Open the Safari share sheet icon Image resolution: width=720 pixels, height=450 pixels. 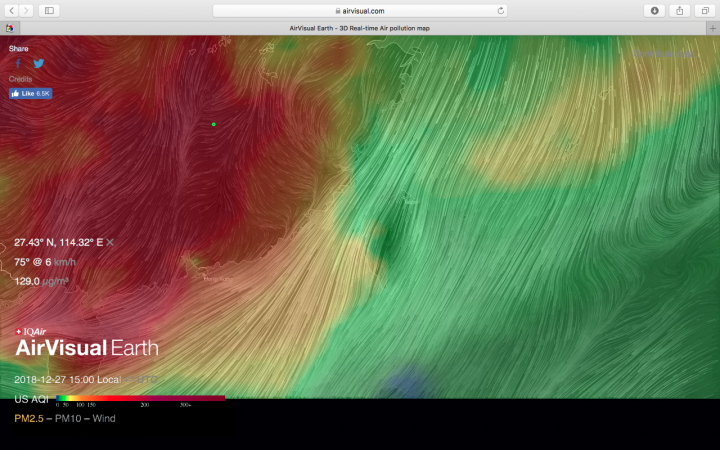pyautogui.click(x=680, y=11)
